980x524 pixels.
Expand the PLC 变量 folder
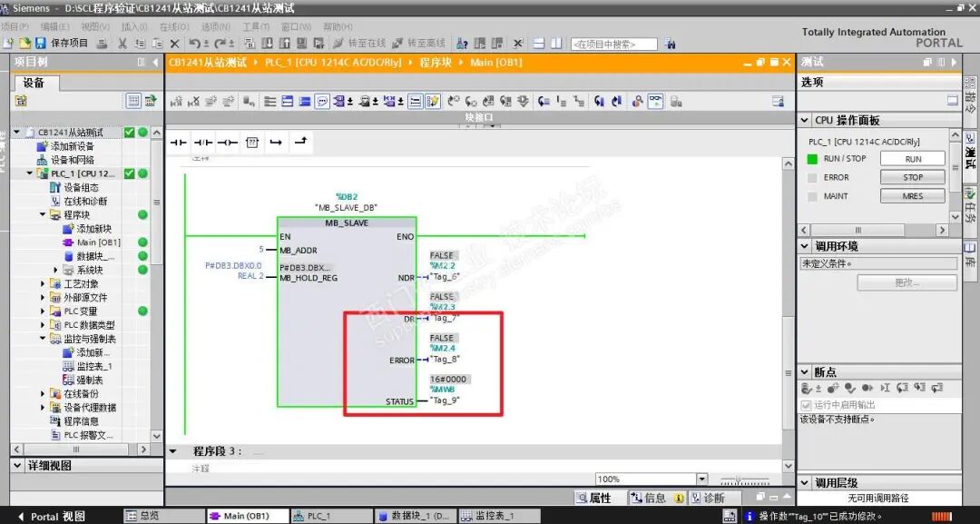click(43, 311)
